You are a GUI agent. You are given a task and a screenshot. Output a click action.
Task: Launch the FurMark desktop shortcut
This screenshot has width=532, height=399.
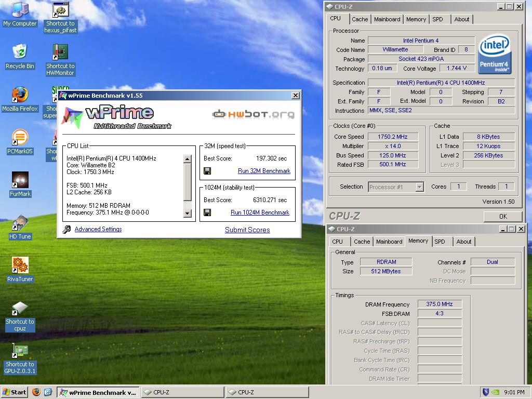click(20, 184)
